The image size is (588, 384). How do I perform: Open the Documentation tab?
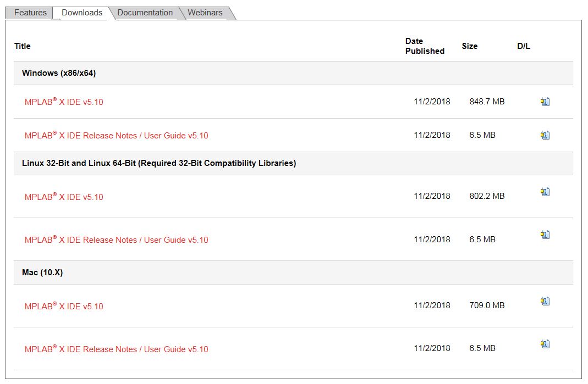pos(145,13)
